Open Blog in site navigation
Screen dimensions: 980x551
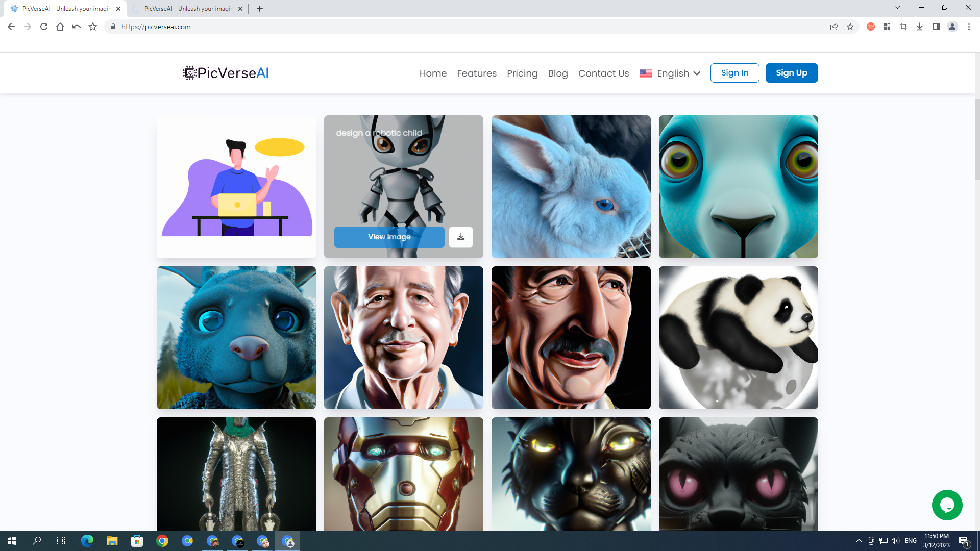point(558,73)
